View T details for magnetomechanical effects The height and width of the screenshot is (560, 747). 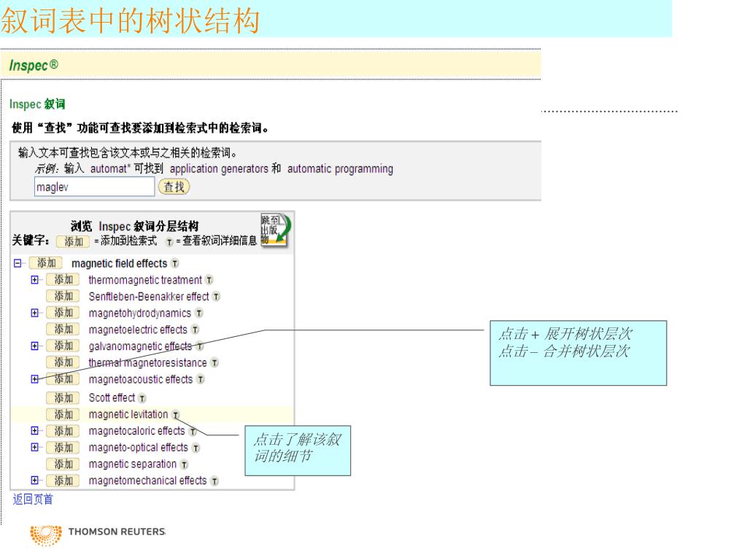coord(214,481)
